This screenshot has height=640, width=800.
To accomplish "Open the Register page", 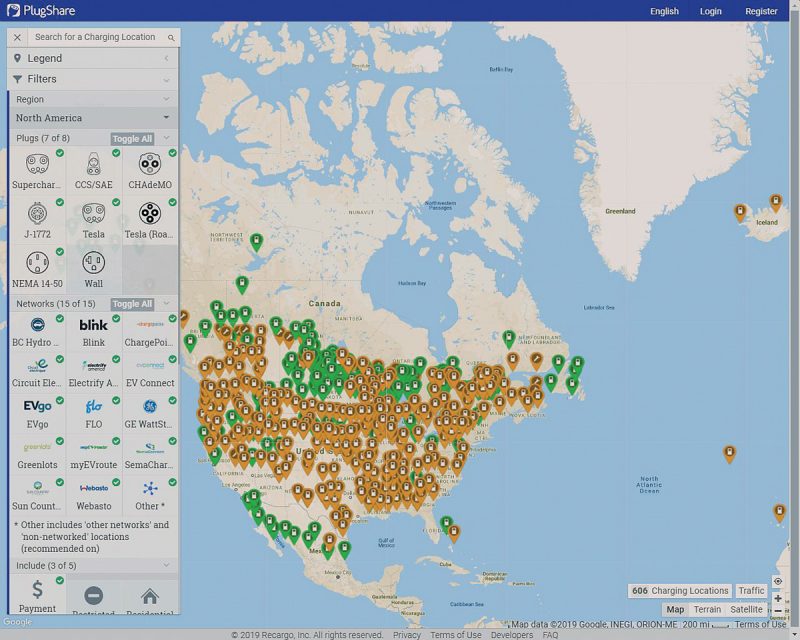I will pos(761,11).
